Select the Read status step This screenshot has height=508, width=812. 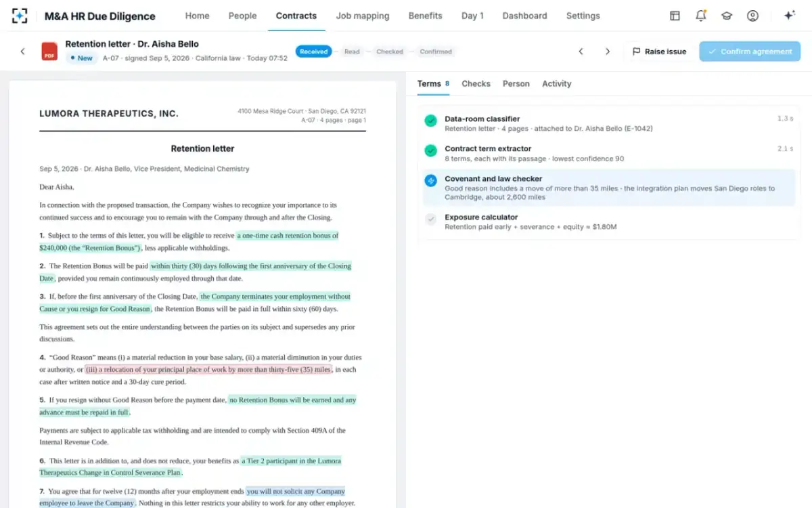tap(352, 51)
